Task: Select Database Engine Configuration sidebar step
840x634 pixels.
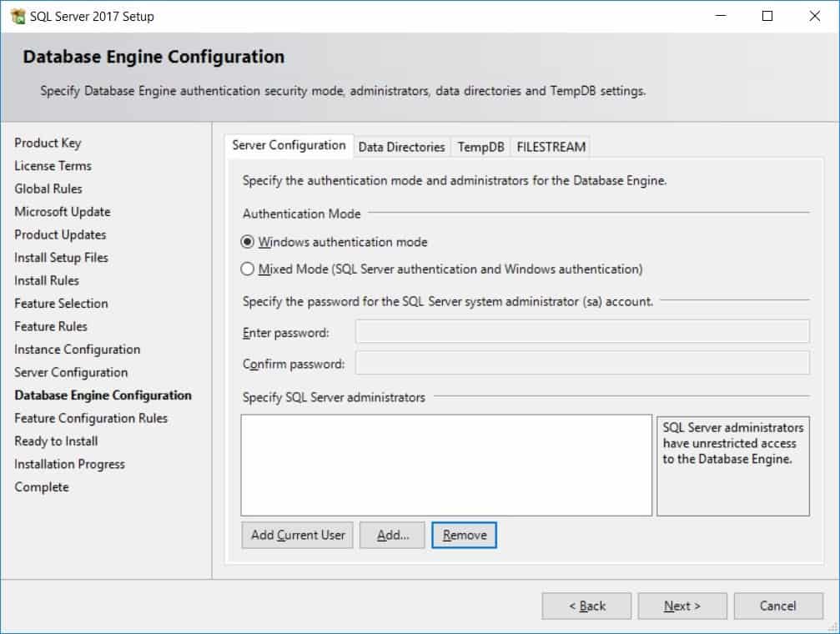Action: [103, 395]
